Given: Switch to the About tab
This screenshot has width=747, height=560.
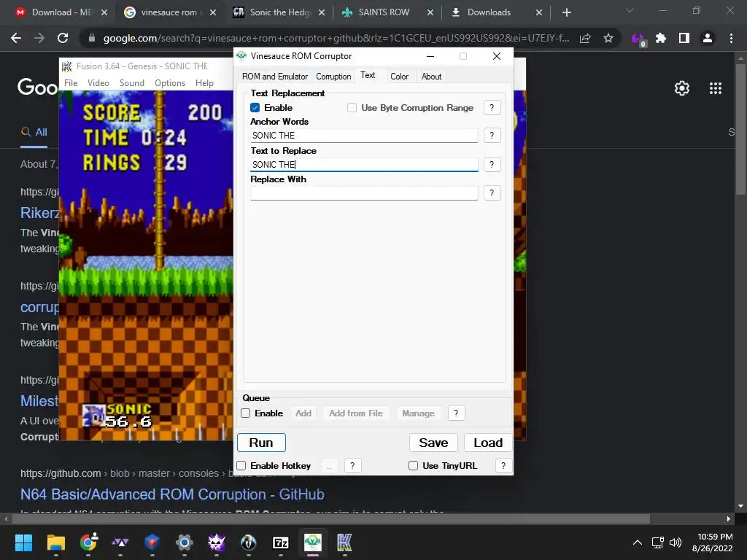Looking at the screenshot, I should 431,76.
